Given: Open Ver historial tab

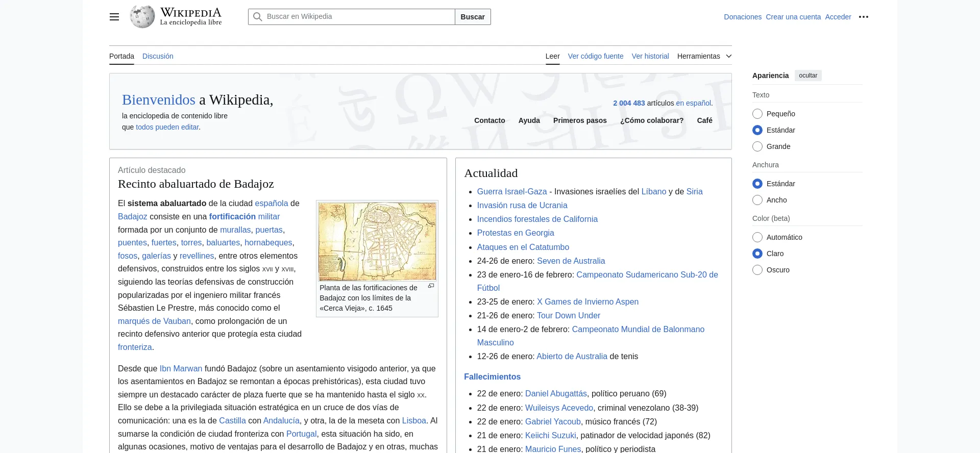Looking at the screenshot, I should [x=650, y=56].
